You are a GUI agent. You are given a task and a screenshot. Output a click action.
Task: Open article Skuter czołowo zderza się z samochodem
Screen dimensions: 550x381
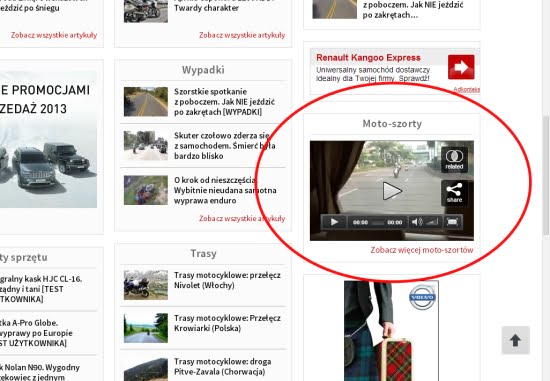224,146
